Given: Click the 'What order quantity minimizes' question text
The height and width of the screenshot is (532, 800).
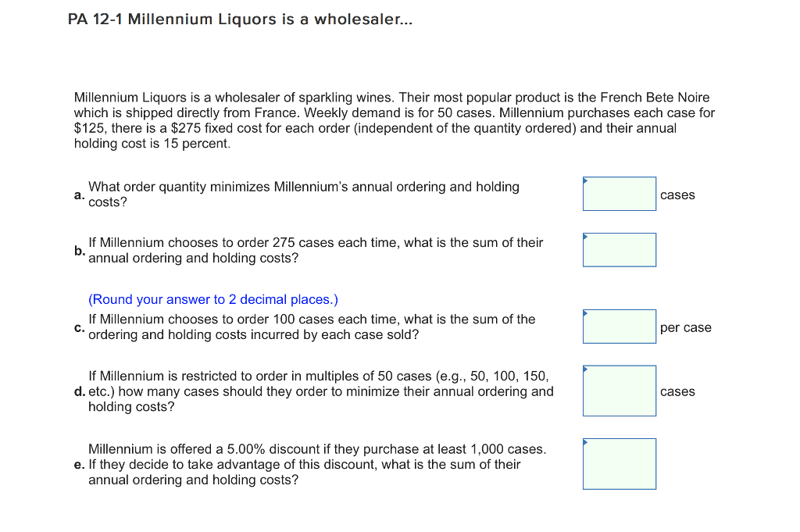Looking at the screenshot, I should pyautogui.click(x=304, y=195).
